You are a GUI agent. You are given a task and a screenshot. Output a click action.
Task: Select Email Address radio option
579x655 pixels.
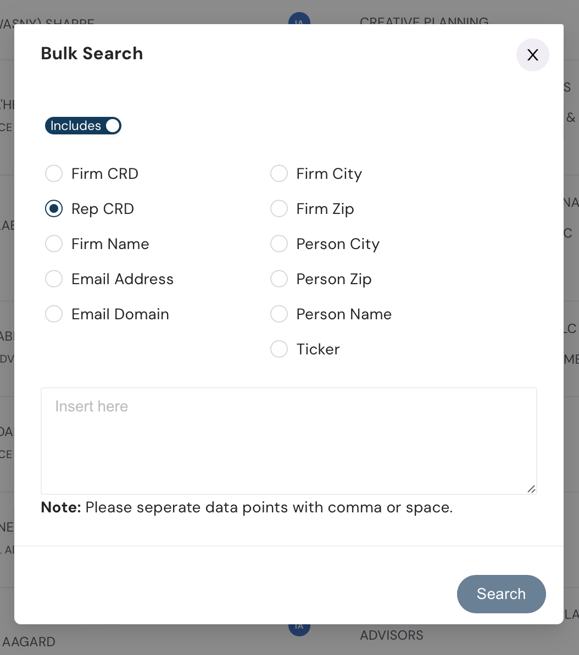pyautogui.click(x=54, y=279)
